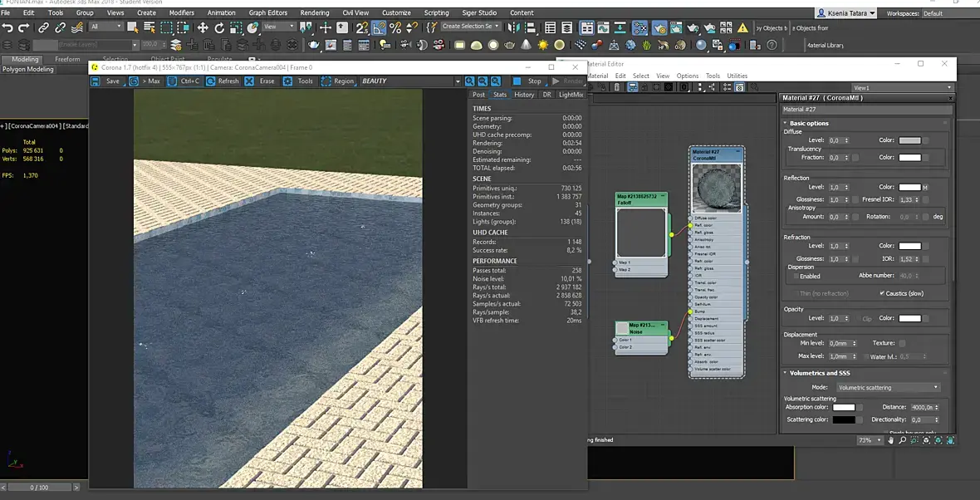
Task: Open the Volumetrics Mode dropdown
Action: point(887,387)
